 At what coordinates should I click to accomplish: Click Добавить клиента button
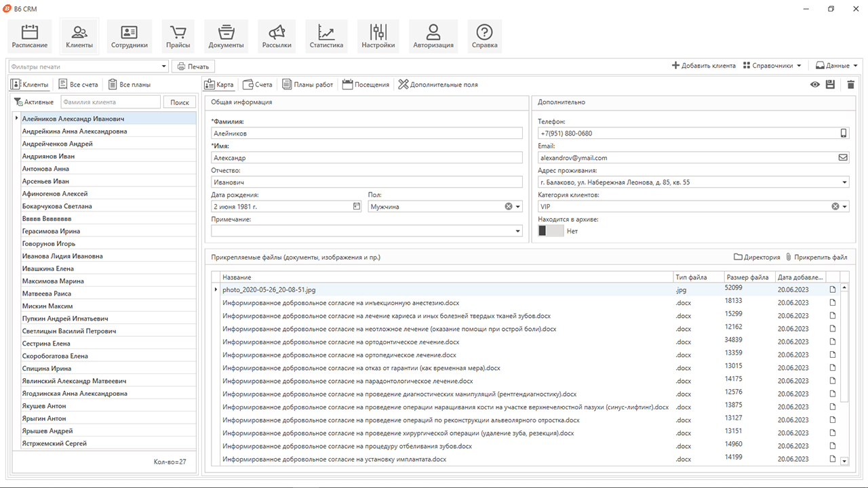tap(704, 66)
